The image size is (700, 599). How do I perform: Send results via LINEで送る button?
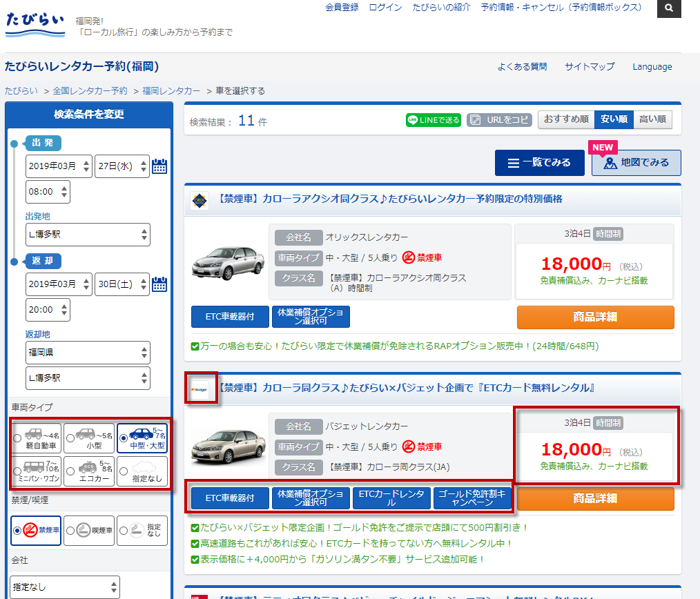pos(434,120)
